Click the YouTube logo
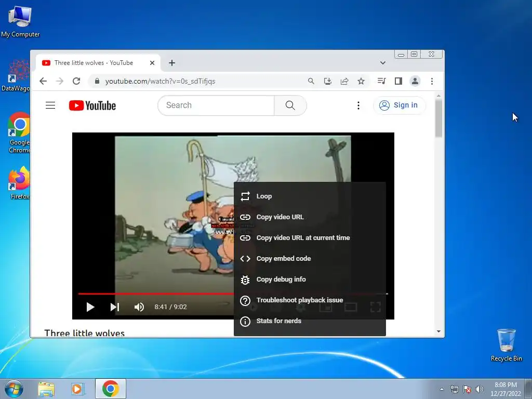The width and height of the screenshot is (532, 399). coord(92,105)
